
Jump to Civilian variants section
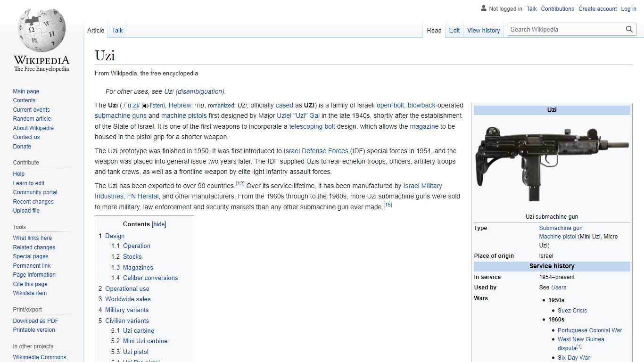pos(127,321)
